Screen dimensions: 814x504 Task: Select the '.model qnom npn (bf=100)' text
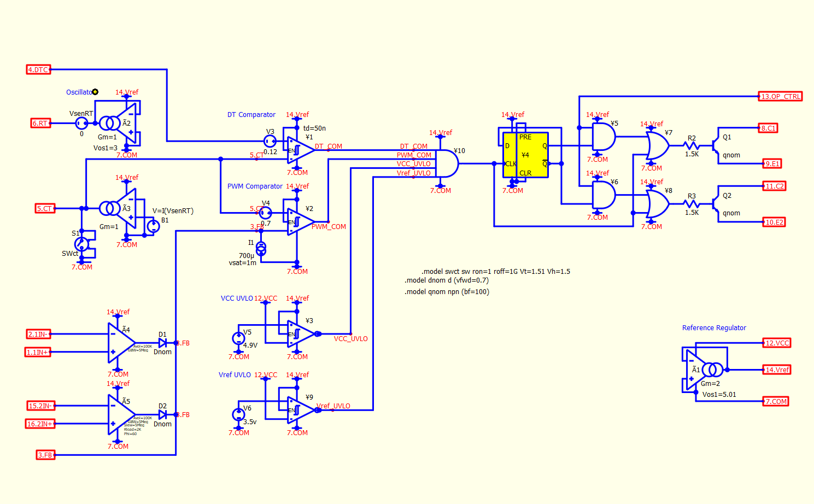pos(447,292)
